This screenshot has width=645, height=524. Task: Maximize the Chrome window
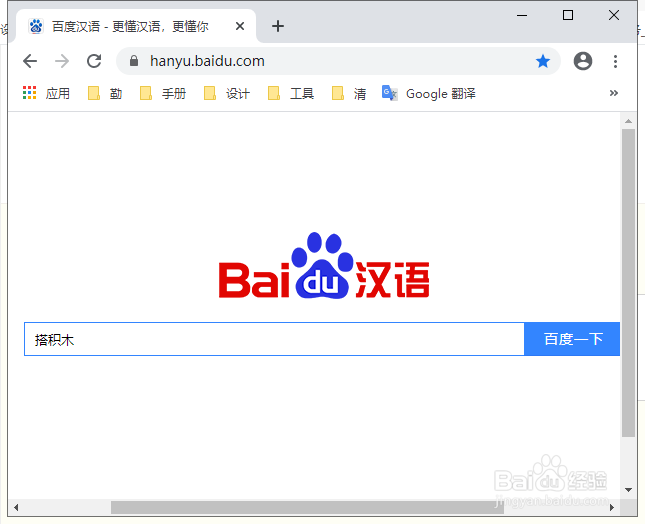568,15
